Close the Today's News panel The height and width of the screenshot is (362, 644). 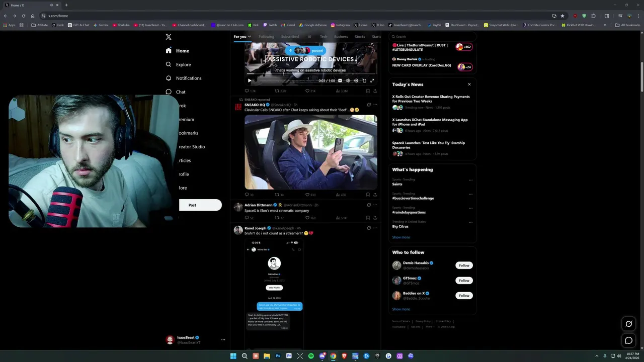pyautogui.click(x=469, y=84)
